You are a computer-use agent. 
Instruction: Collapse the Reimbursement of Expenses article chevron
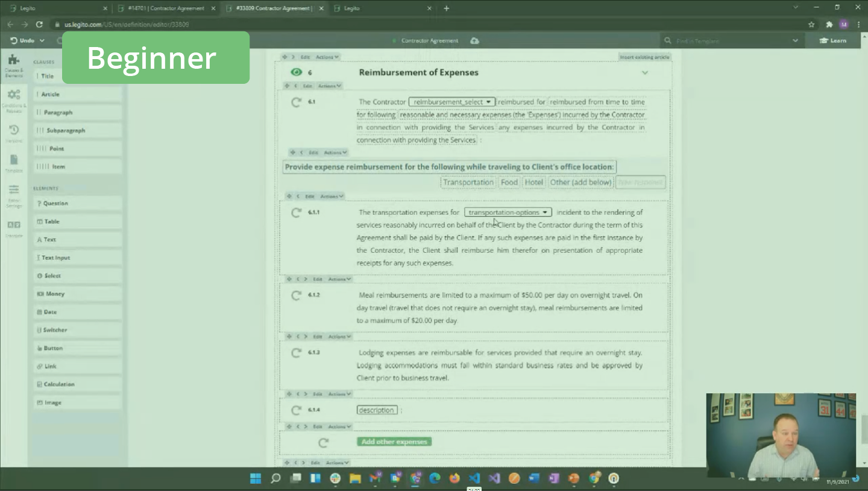coord(645,73)
